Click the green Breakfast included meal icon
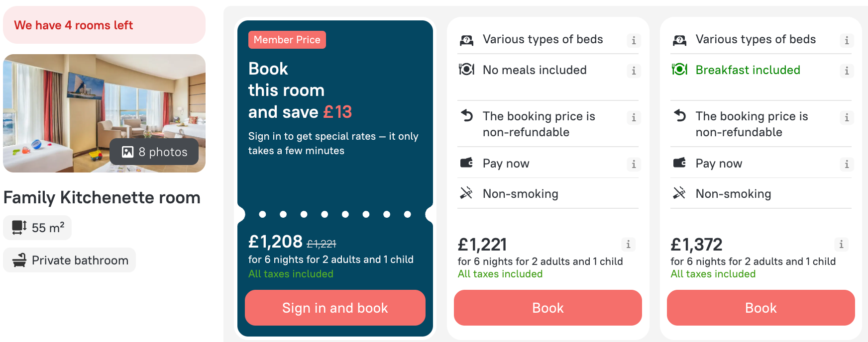Screen dimensions: 868x342 click(x=679, y=70)
